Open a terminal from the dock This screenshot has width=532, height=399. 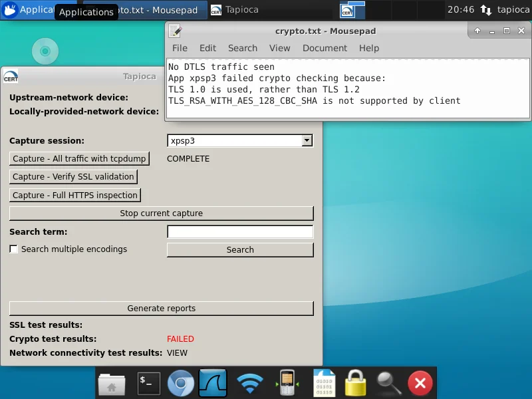pyautogui.click(x=149, y=383)
